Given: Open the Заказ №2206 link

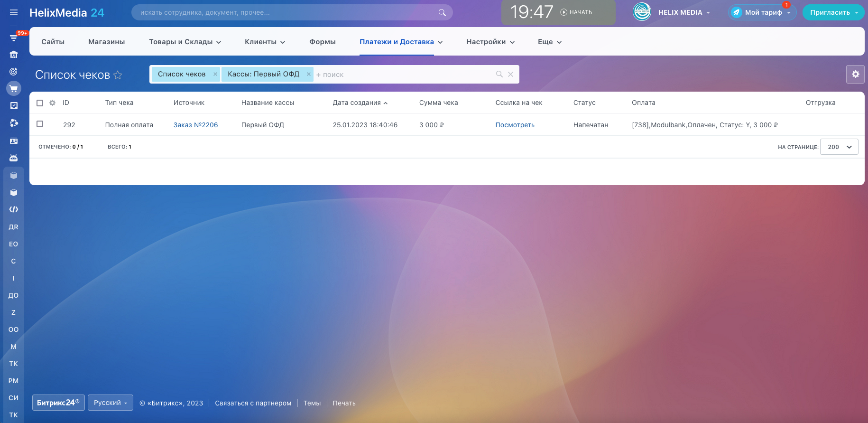Looking at the screenshot, I should pos(195,125).
